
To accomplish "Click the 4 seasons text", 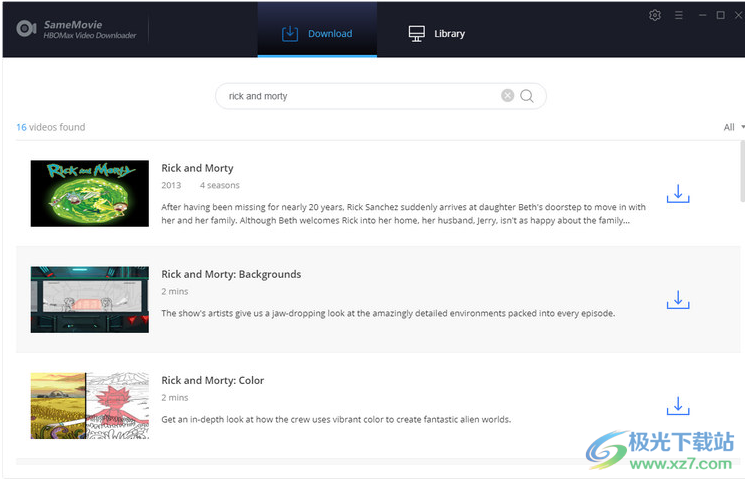I will click(x=220, y=185).
